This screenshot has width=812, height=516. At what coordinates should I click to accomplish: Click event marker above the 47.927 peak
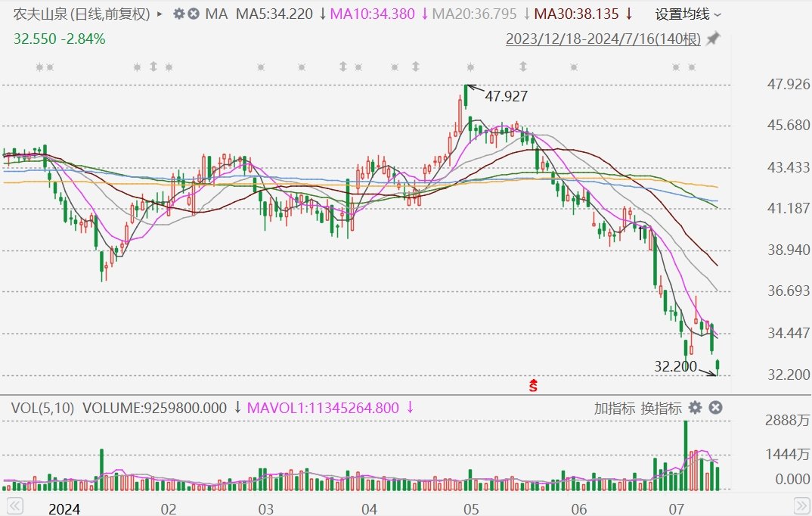click(x=471, y=67)
